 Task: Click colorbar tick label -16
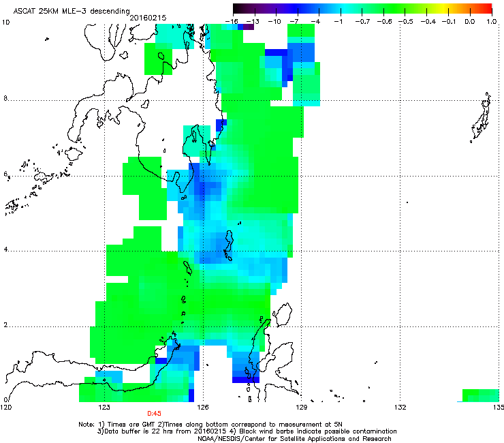point(232,22)
